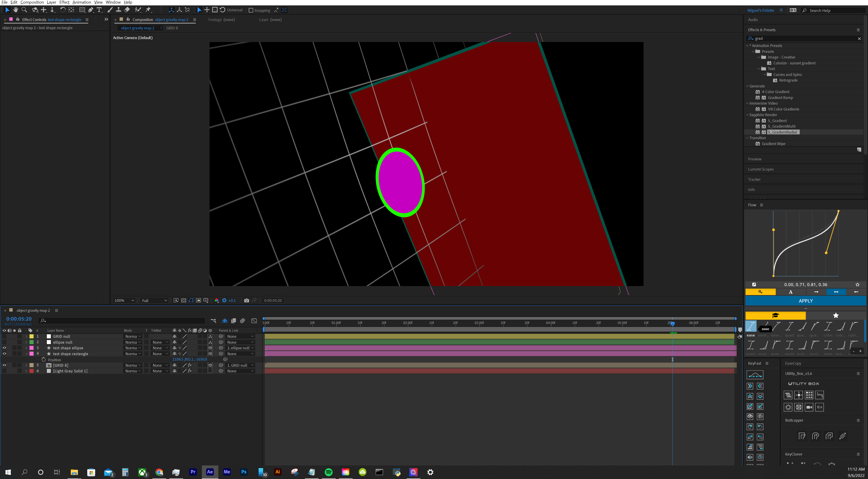Collapse the Sapphire Render group
Screen dimensions: 868x479
[747, 115]
